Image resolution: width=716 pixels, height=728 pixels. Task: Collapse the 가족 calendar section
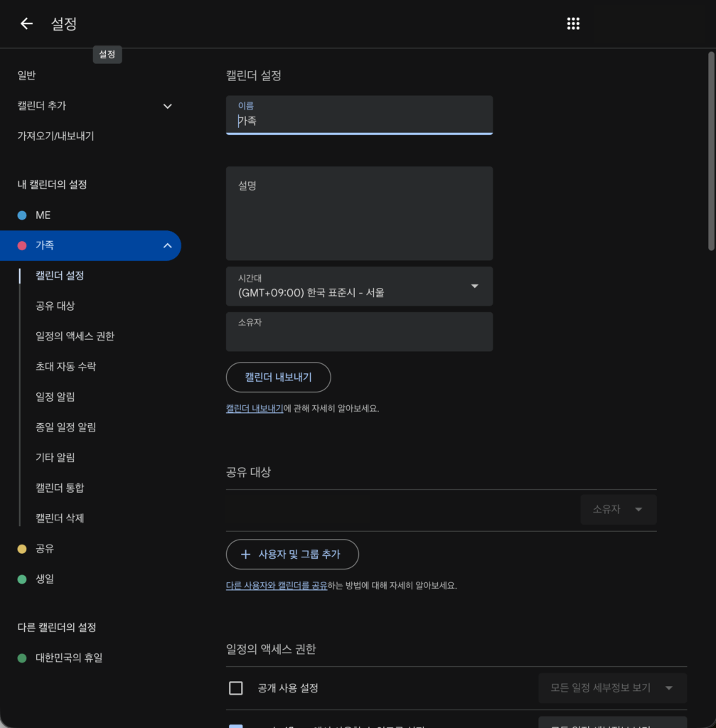click(x=168, y=246)
